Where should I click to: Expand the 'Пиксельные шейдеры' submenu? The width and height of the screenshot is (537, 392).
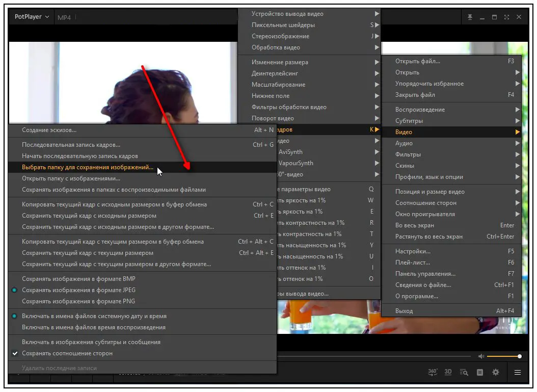(283, 25)
